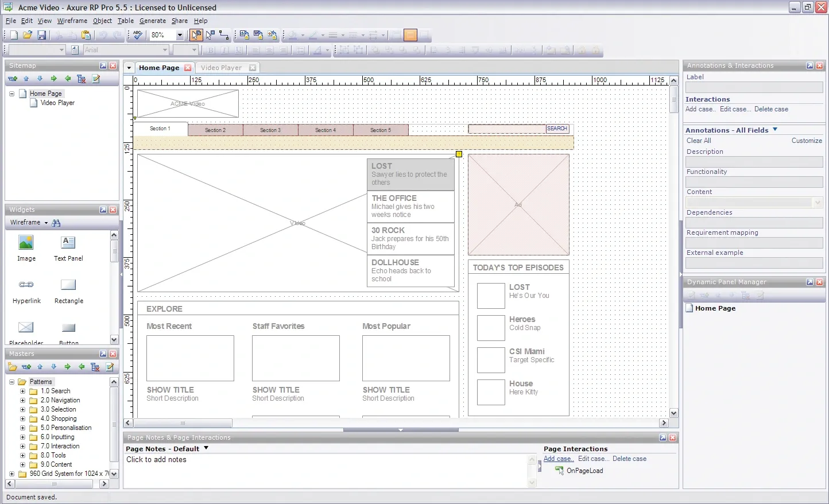
Task: Open the zoom percentage dropdown
Action: pyautogui.click(x=179, y=35)
